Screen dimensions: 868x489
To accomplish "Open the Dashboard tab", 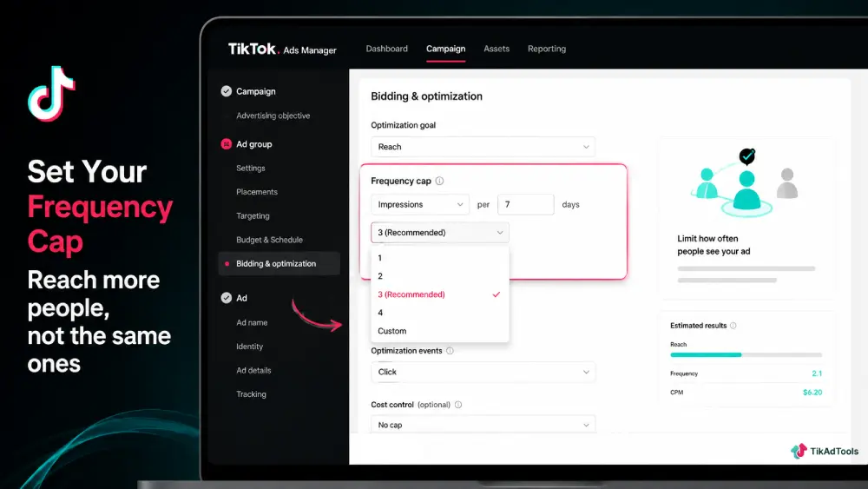I will [x=386, y=49].
